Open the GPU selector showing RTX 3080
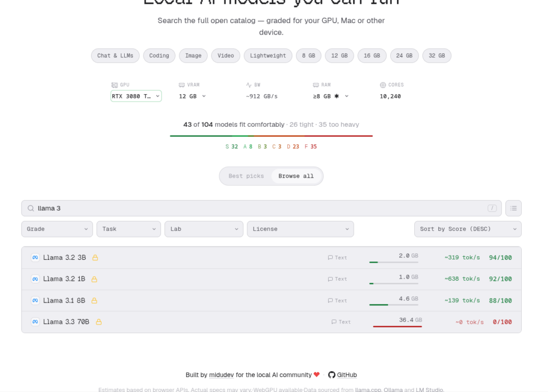Screen dimensions: 548x392 click(136, 96)
